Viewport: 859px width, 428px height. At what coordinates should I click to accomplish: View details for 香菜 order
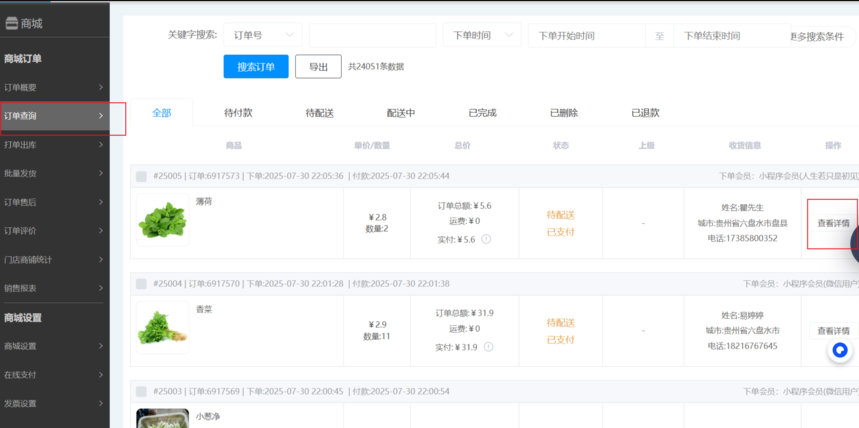point(833,330)
